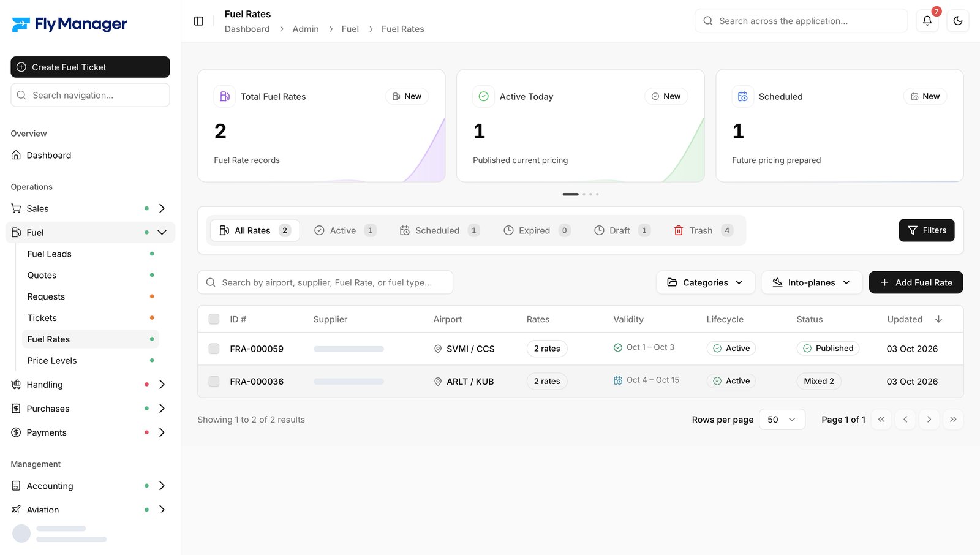Image resolution: width=980 pixels, height=555 pixels.
Task: Open the notifications bell
Action: (927, 21)
